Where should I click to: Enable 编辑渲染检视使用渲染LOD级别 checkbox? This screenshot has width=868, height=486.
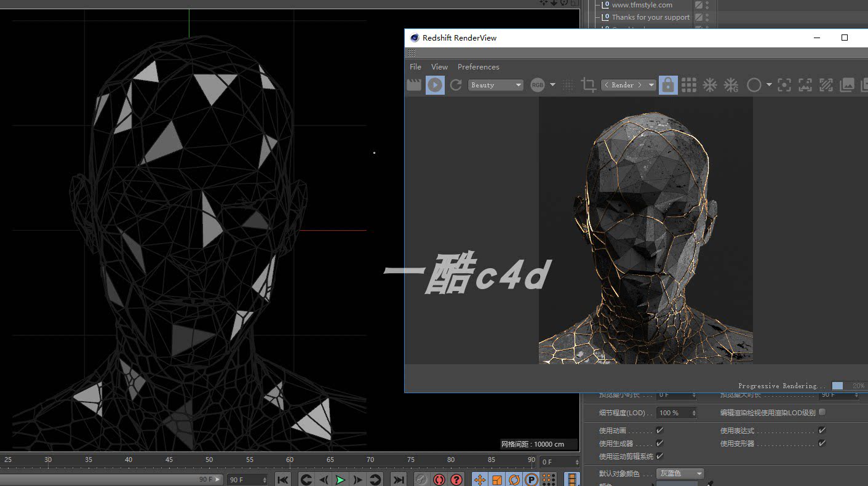[822, 412]
